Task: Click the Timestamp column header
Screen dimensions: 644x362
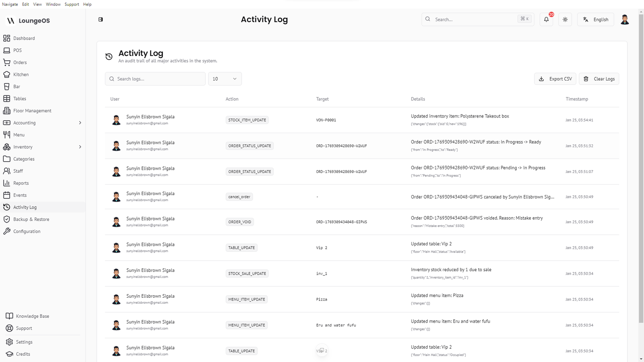Action: [x=577, y=99]
